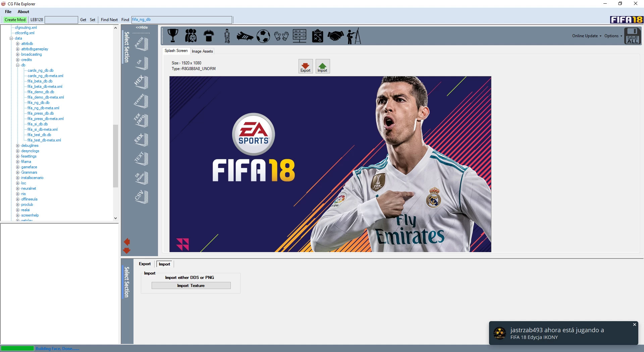Image resolution: width=644 pixels, height=352 pixels.
Task: Select the CSV section in sidebar
Action: [141, 196]
